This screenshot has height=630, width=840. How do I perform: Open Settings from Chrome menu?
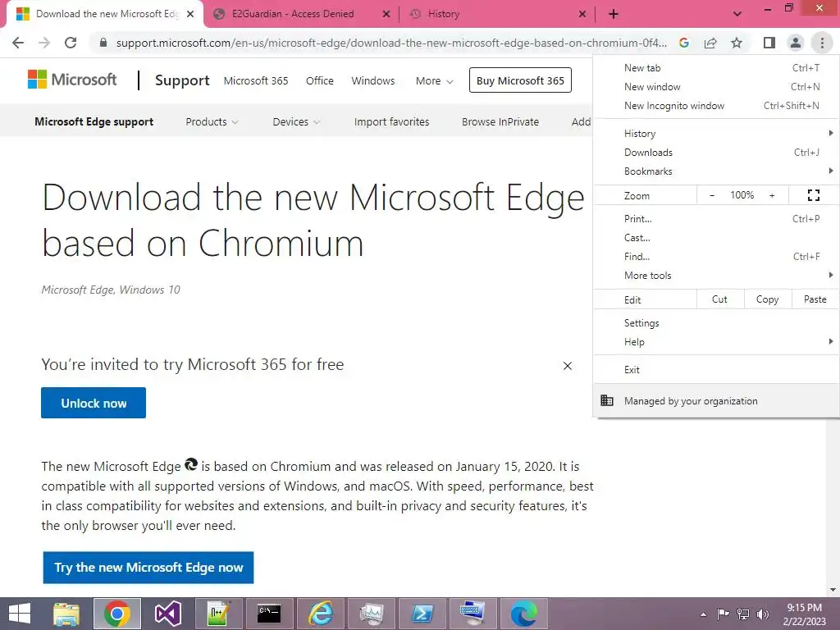coord(716,323)
